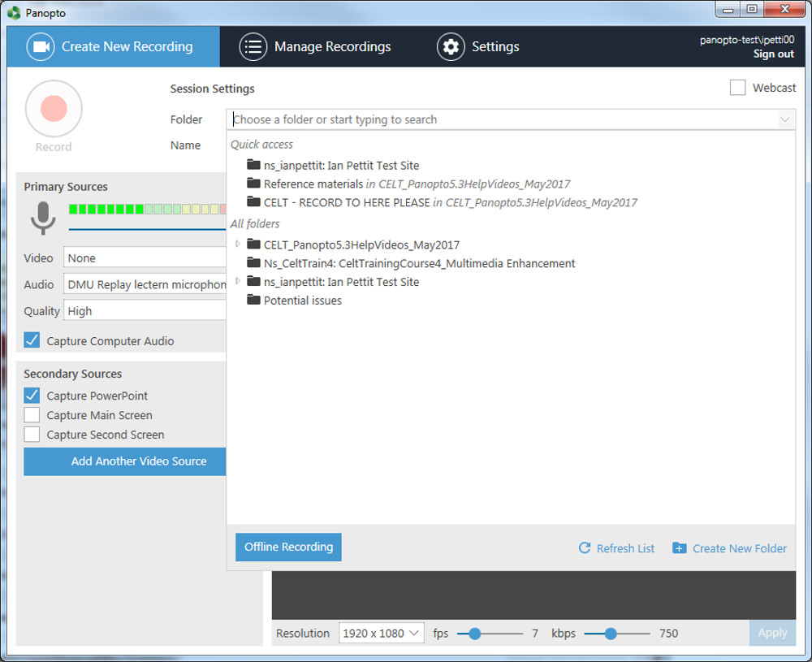Click the panopto-test\ipetti00 username text
Image resolution: width=812 pixels, height=662 pixels.
[747, 40]
